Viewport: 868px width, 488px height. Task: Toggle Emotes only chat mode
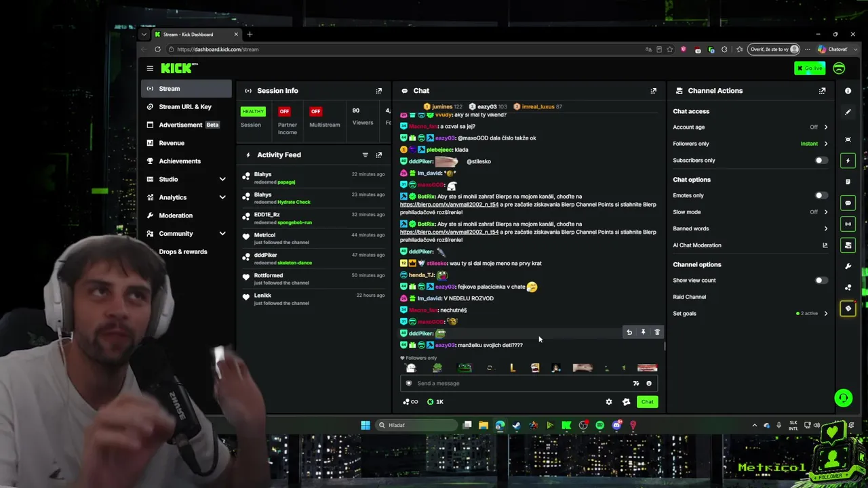click(x=821, y=196)
